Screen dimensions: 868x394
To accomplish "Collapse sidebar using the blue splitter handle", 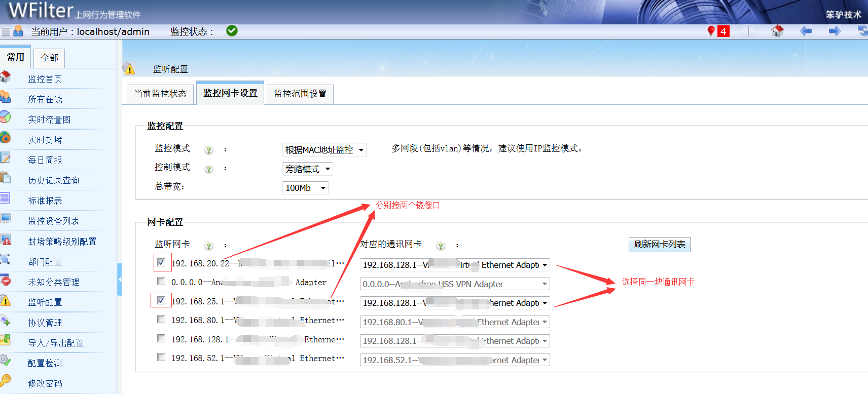I will point(120,279).
